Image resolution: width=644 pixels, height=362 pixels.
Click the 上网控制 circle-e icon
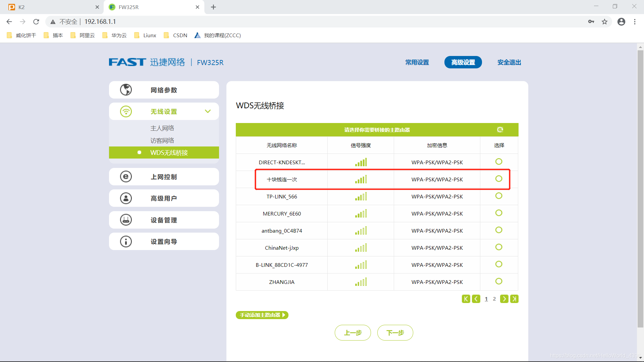126,177
